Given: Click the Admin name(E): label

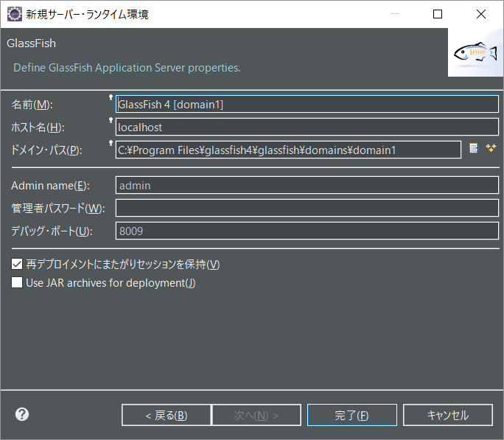Looking at the screenshot, I should [50, 186].
